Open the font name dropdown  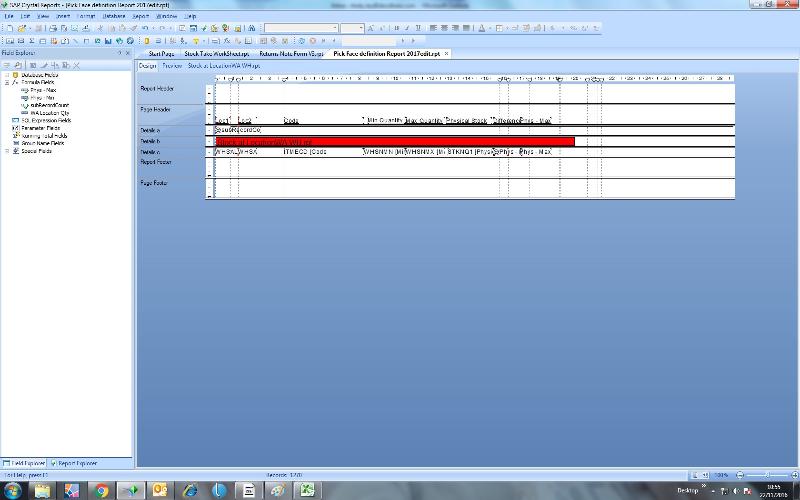point(332,29)
